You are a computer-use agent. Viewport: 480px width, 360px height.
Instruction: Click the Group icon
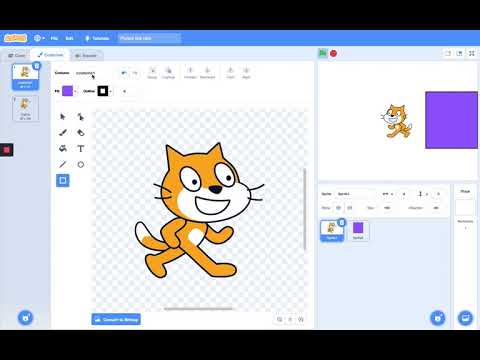click(152, 73)
